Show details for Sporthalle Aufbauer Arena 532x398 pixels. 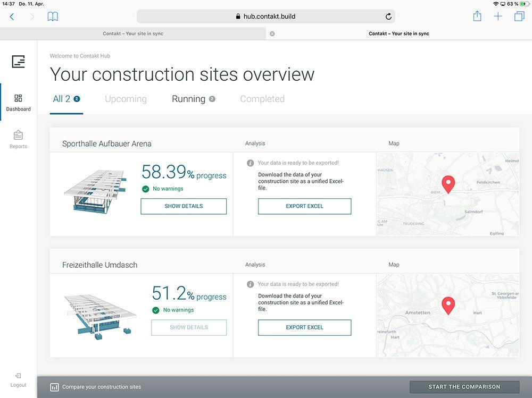(184, 206)
